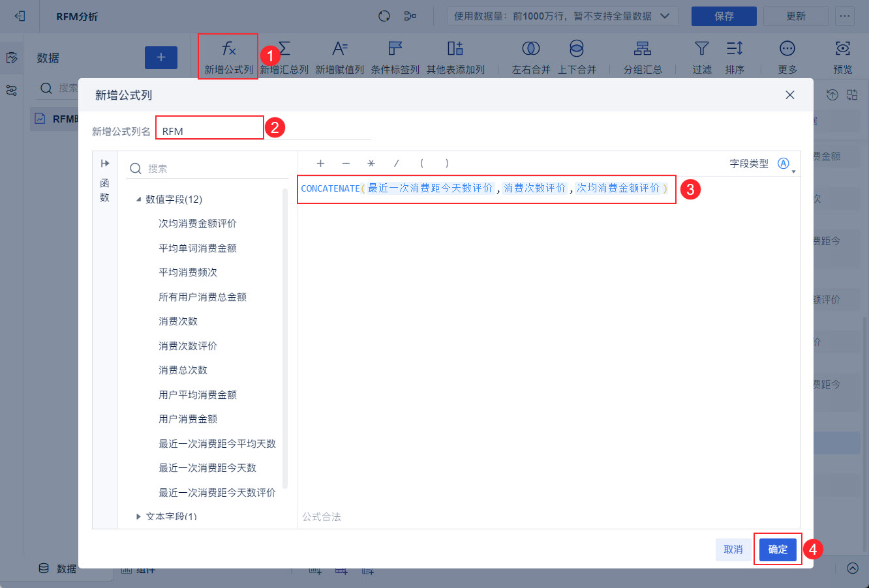Add new data with the plus button
The height and width of the screenshot is (588, 869).
[161, 57]
